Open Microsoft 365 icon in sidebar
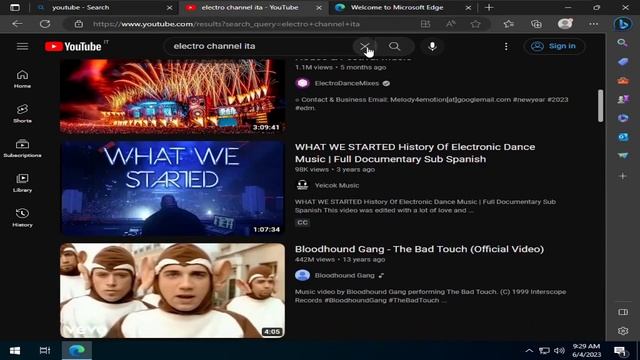 622,118
